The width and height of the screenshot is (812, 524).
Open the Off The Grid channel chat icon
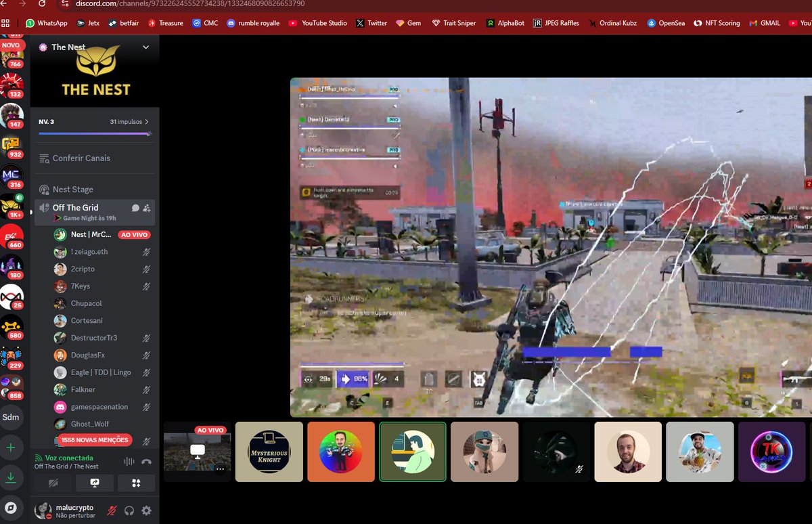tap(135, 208)
